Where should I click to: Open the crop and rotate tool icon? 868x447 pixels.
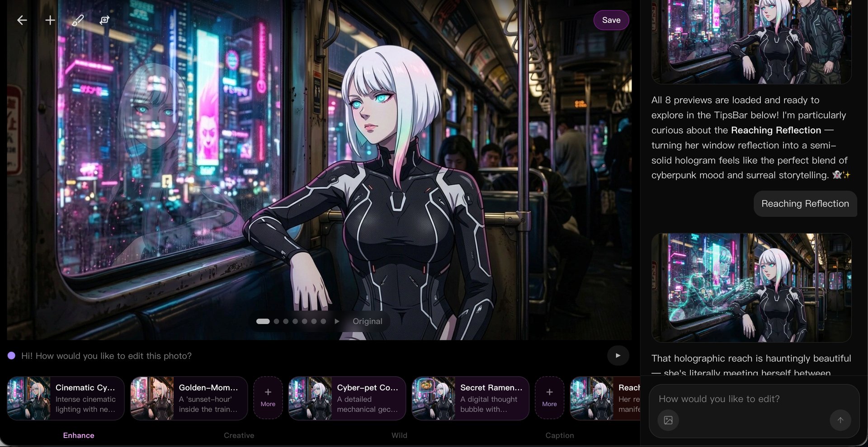pos(105,20)
